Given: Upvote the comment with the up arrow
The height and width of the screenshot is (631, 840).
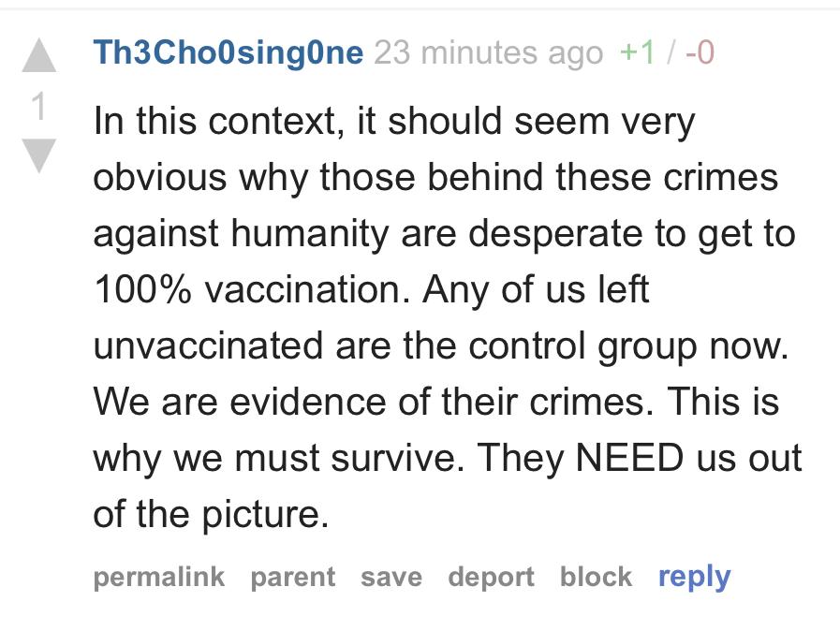Looking at the screenshot, I should [39, 56].
